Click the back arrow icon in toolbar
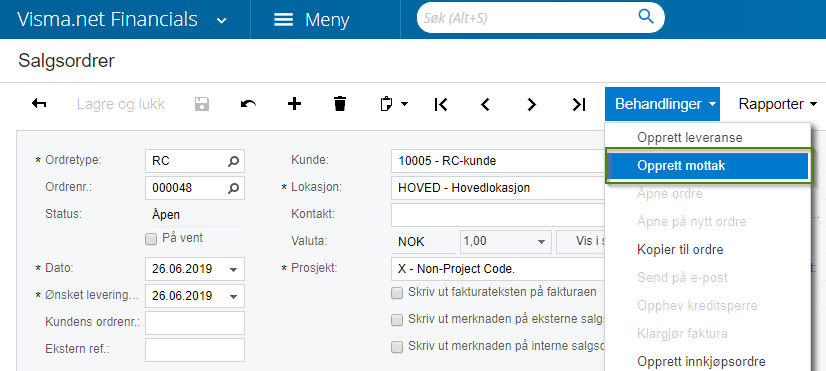 click(39, 103)
